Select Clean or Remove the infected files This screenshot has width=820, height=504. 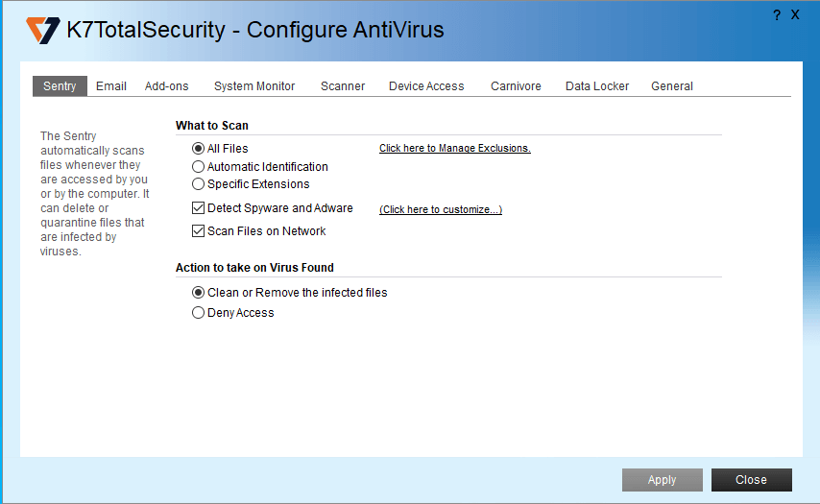(199, 293)
